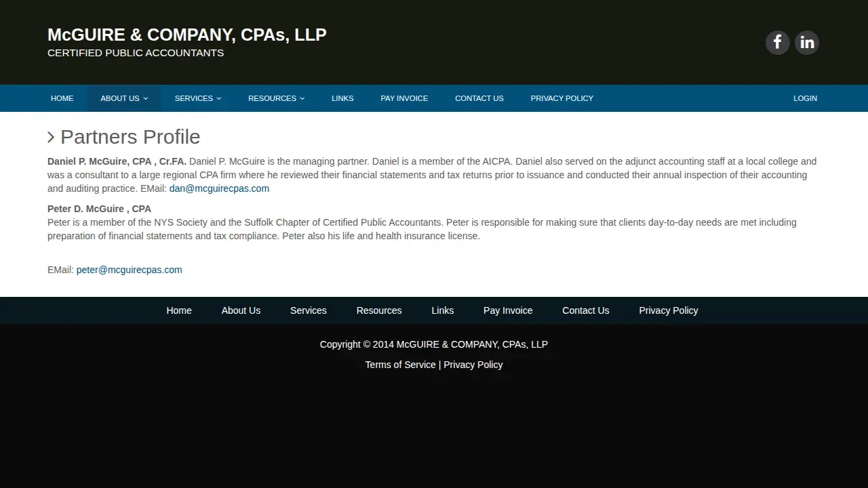The image size is (868, 488).
Task: Click the name Daniel P. McGuire, CPA, Cr.FA.
Action: [x=117, y=161]
